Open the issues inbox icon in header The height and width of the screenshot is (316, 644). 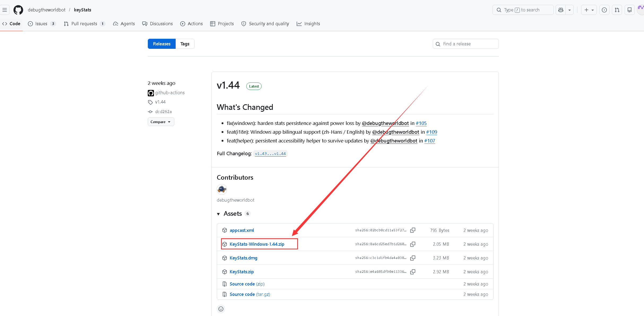604,10
